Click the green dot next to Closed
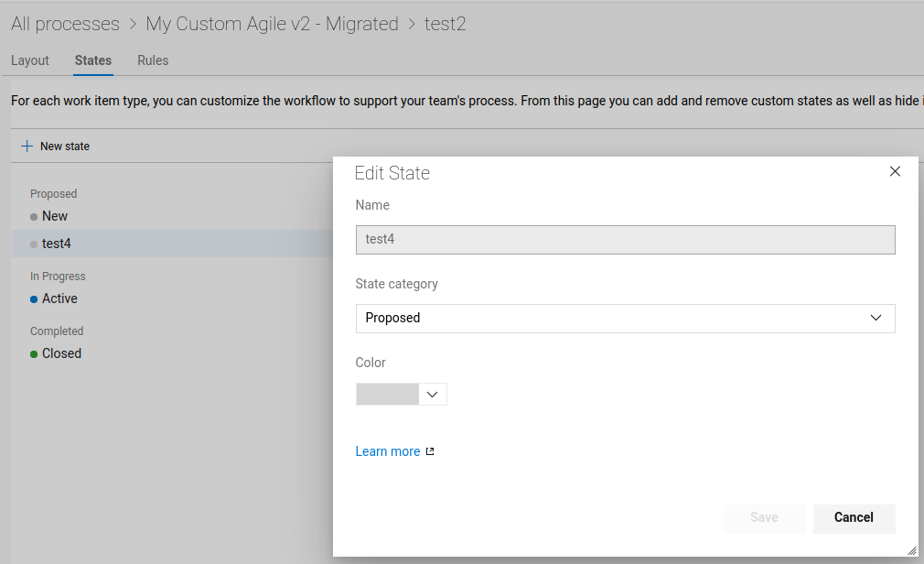This screenshot has width=924, height=564. [x=34, y=354]
